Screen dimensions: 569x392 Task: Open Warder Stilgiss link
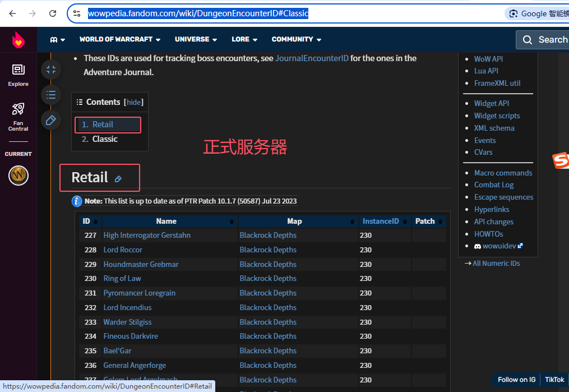pyautogui.click(x=127, y=322)
